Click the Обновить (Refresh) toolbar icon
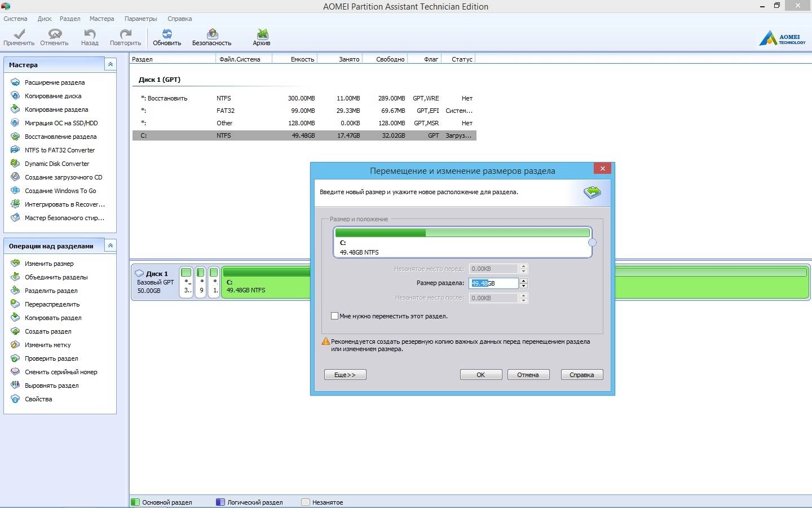812x508 pixels. coord(167,37)
